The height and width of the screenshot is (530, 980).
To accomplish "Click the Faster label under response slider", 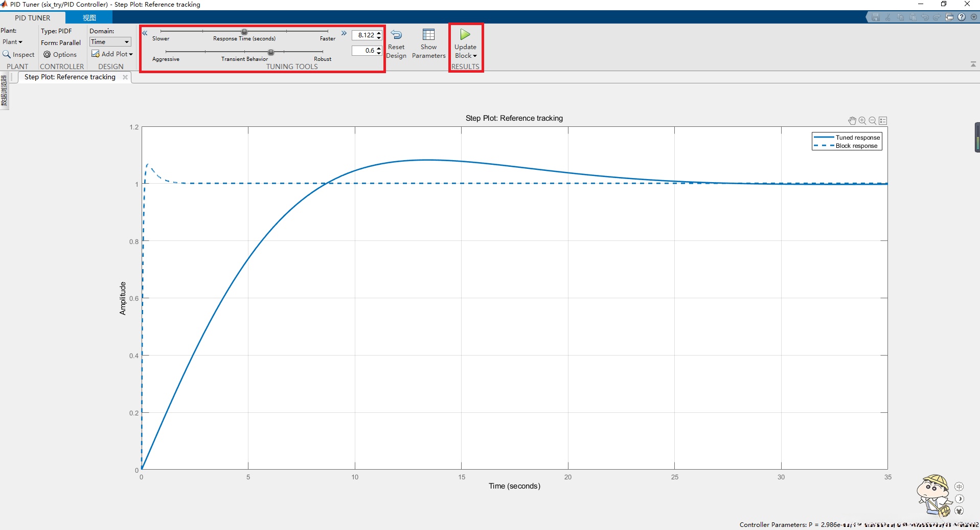I will tap(328, 39).
